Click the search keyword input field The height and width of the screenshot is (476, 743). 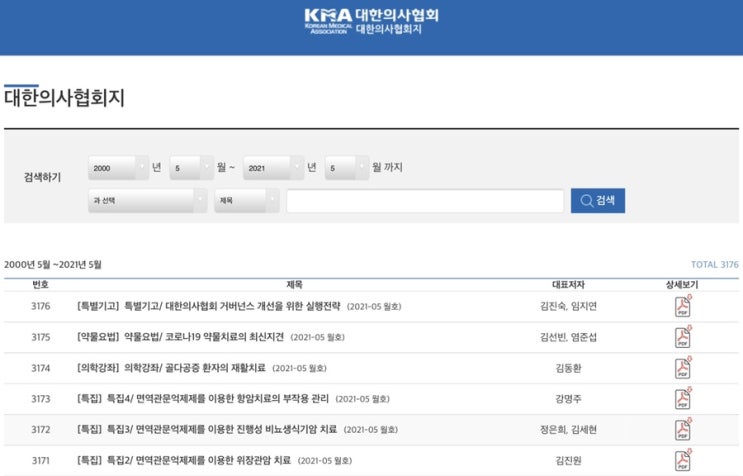click(x=425, y=201)
